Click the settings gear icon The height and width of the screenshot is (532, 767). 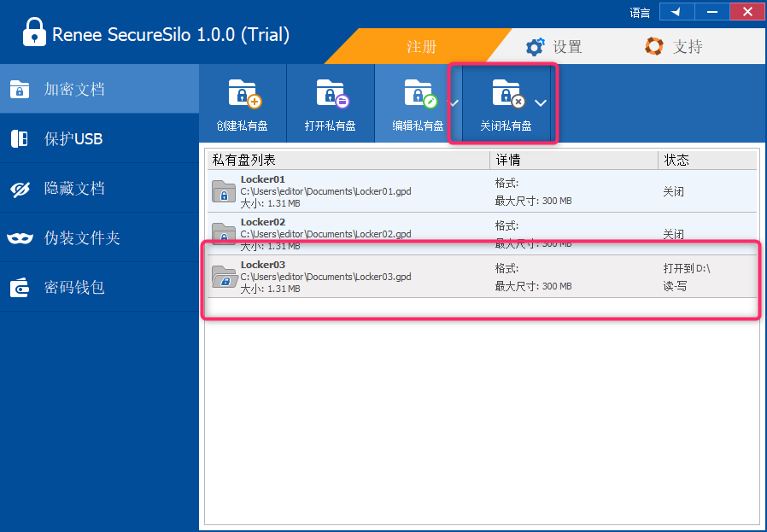[535, 47]
